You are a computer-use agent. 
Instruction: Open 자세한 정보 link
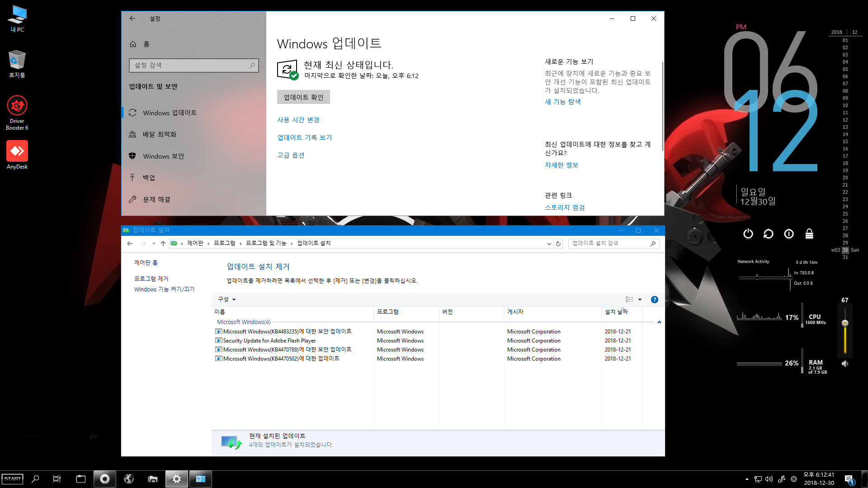(561, 165)
